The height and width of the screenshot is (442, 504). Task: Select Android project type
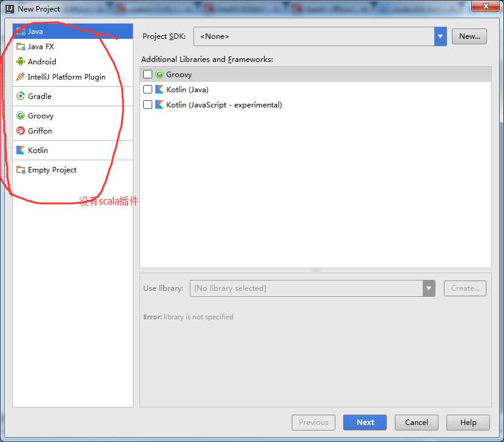click(73, 61)
